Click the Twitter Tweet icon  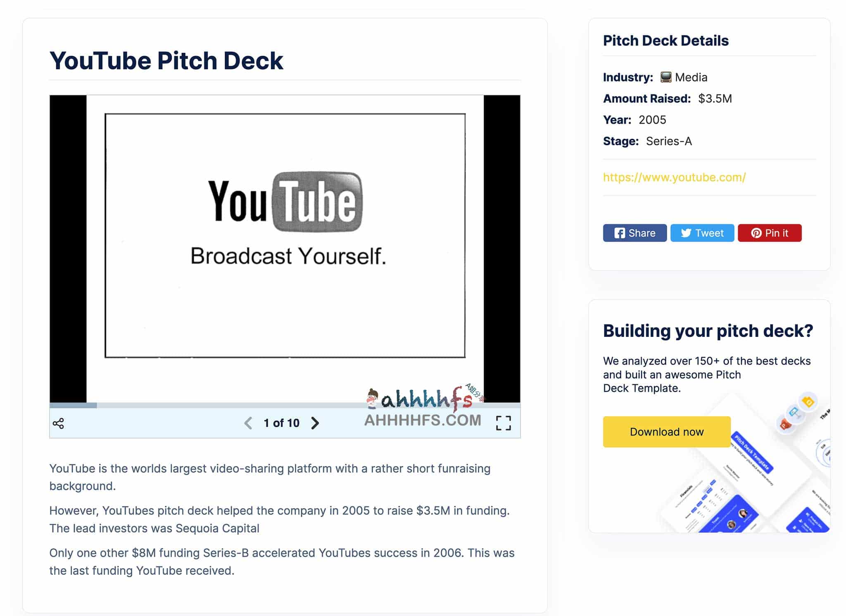(702, 233)
